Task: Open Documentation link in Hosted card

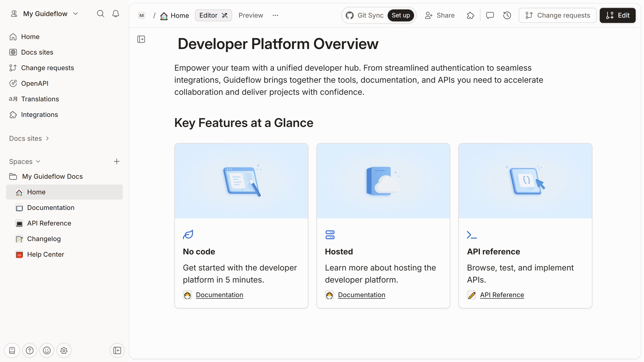Action: 361,295
